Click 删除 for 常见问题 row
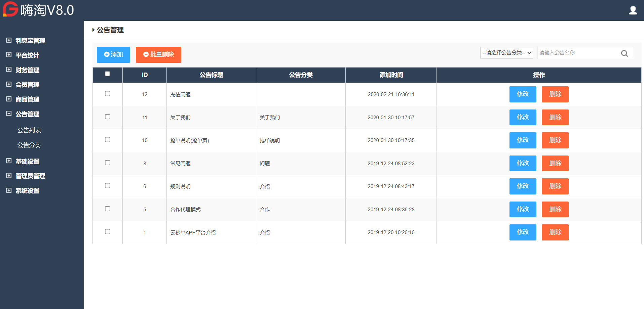Image resolution: width=644 pixels, height=309 pixels. [x=555, y=164]
